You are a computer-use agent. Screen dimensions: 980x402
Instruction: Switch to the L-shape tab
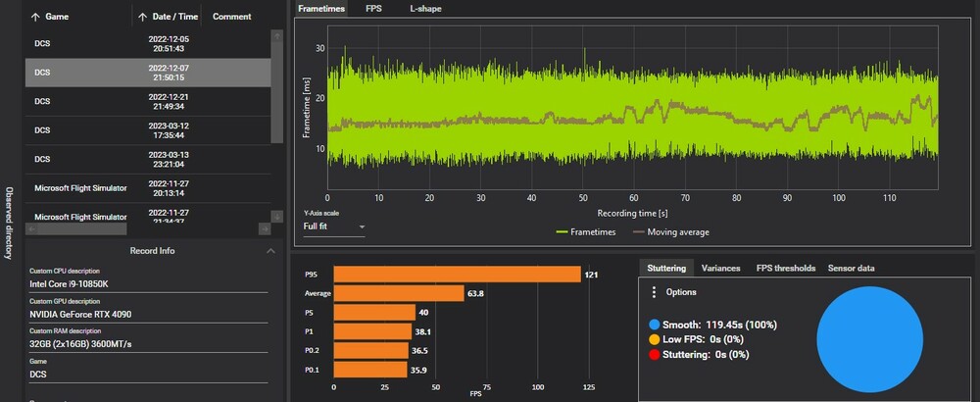tap(425, 9)
